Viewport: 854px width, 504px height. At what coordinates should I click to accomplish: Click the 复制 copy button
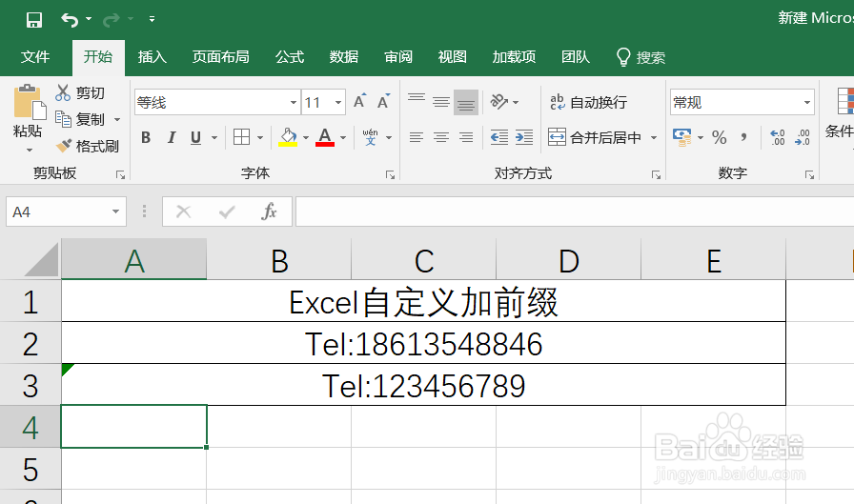click(x=80, y=119)
